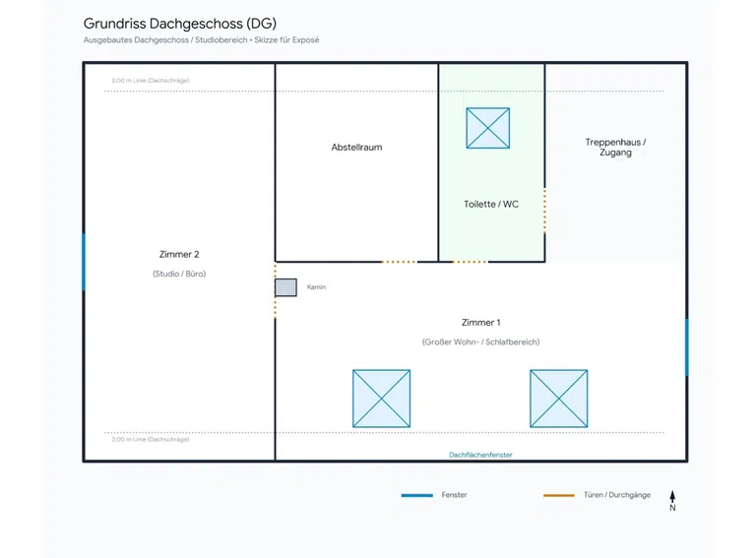Click the 'Kamin' label
Image resolution: width=756 pixels, height=558 pixels.
316,287
